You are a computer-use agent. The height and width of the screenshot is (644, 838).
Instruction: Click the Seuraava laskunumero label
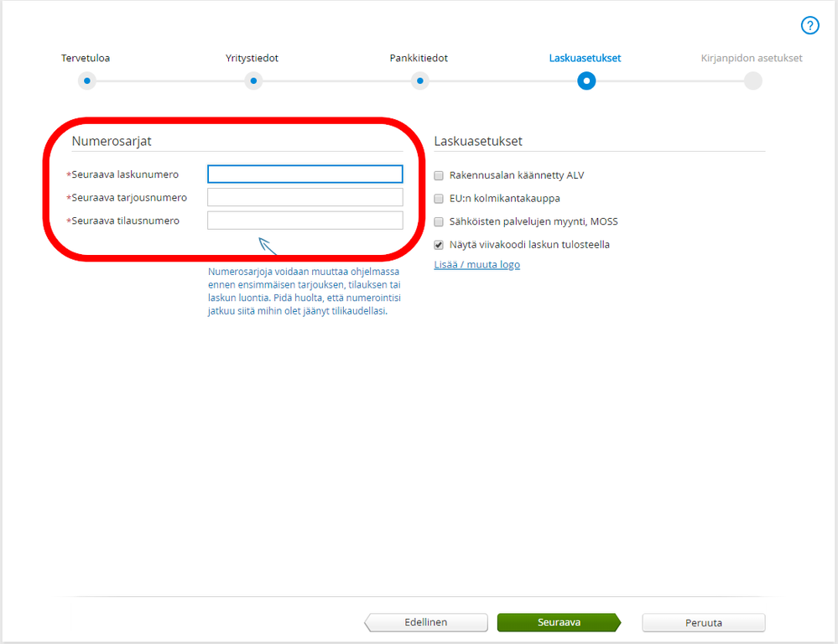click(x=125, y=174)
